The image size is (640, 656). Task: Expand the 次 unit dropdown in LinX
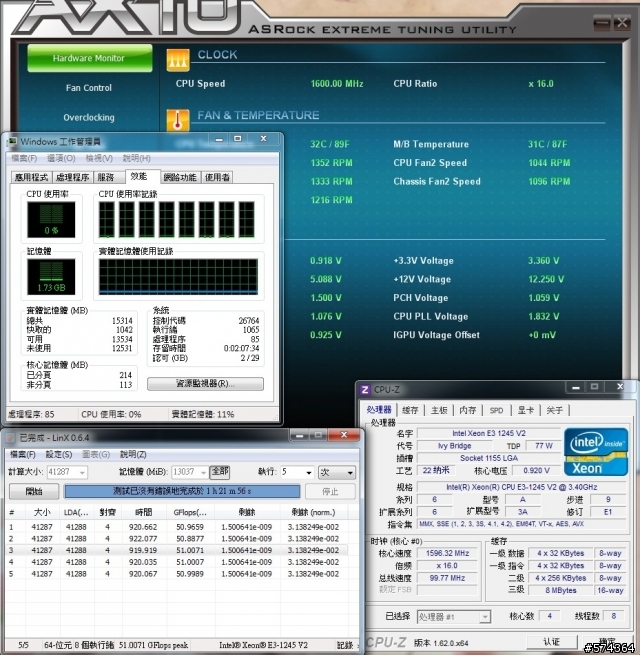(x=350, y=473)
